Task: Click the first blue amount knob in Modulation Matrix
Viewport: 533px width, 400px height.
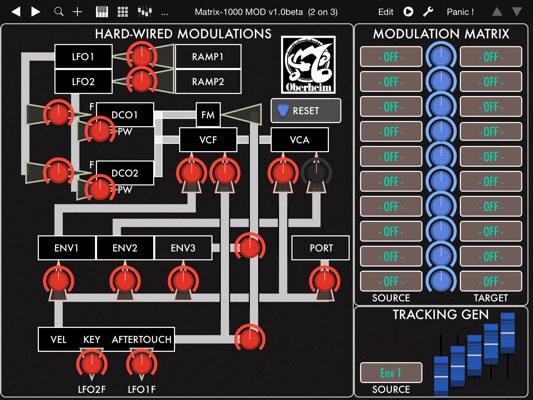Action: click(441, 55)
